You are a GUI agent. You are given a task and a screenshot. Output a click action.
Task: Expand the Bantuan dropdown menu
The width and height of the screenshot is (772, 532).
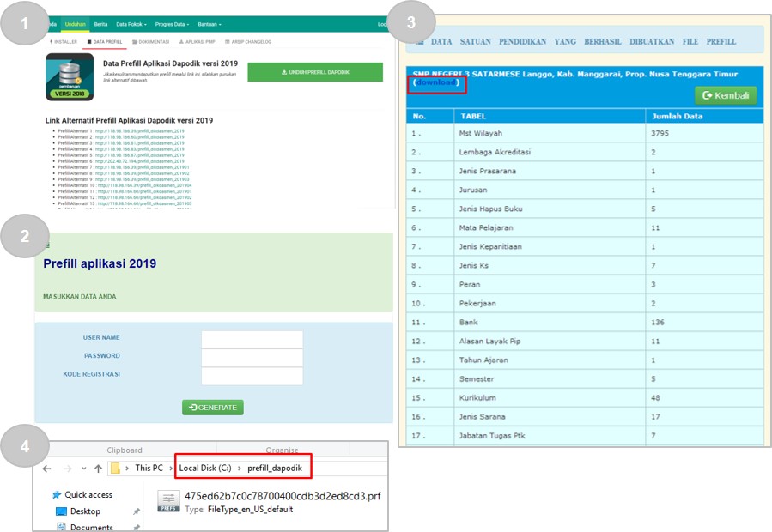pos(210,24)
